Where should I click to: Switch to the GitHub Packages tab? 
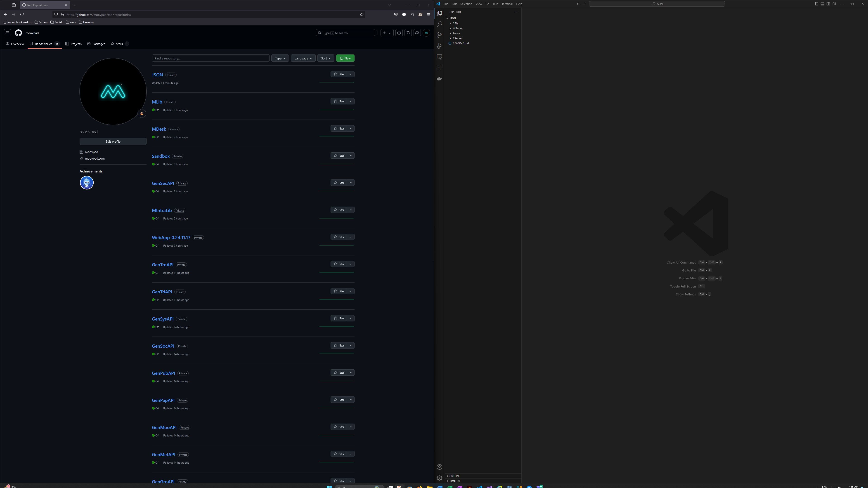[96, 44]
